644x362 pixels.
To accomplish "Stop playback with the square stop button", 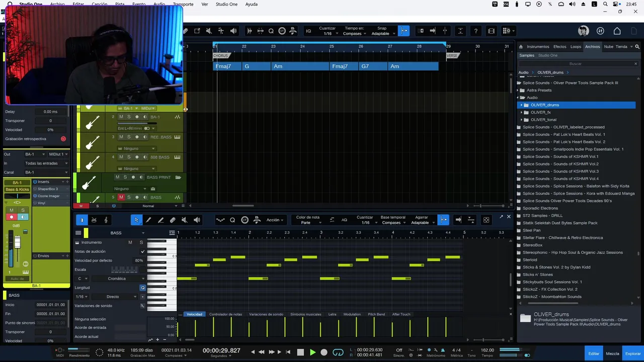I will pos(300,352).
